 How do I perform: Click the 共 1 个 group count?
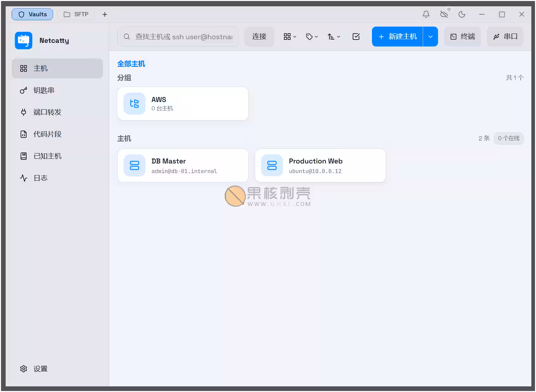coord(515,78)
